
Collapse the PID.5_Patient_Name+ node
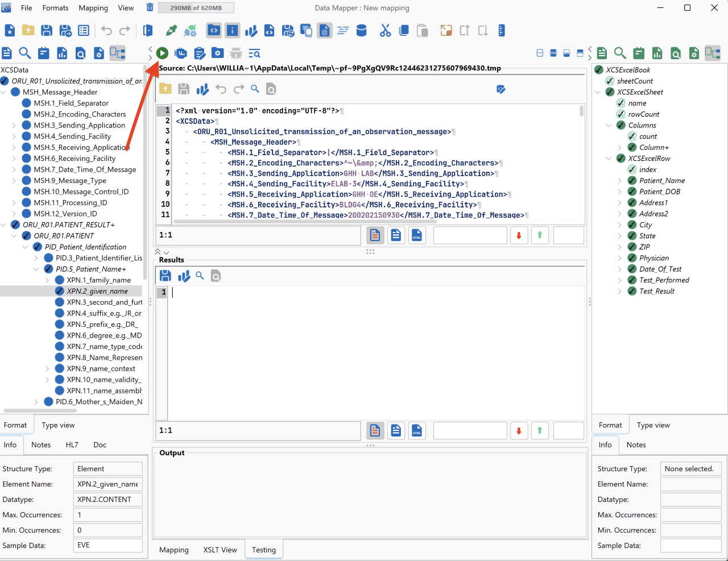36,269
